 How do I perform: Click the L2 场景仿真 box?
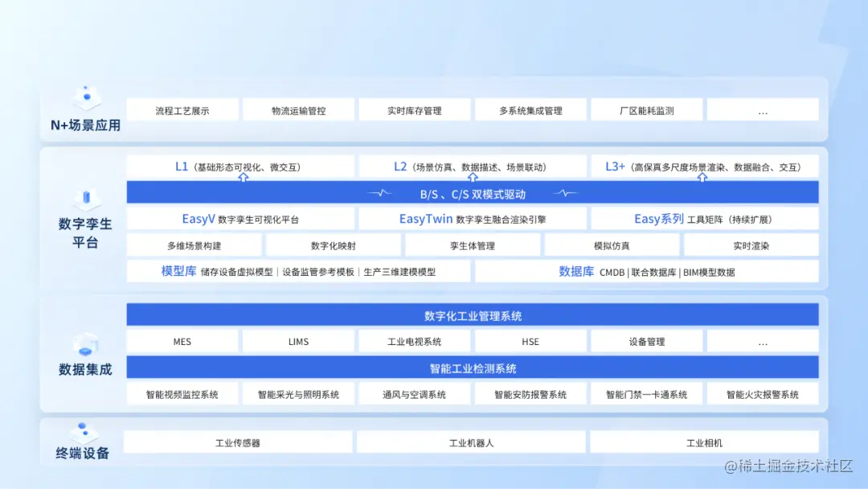coord(473,166)
